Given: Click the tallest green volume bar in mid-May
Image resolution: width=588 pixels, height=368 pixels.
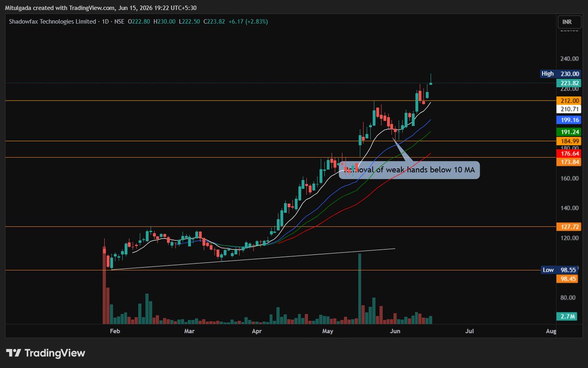Looking at the screenshot, I should point(360,289).
